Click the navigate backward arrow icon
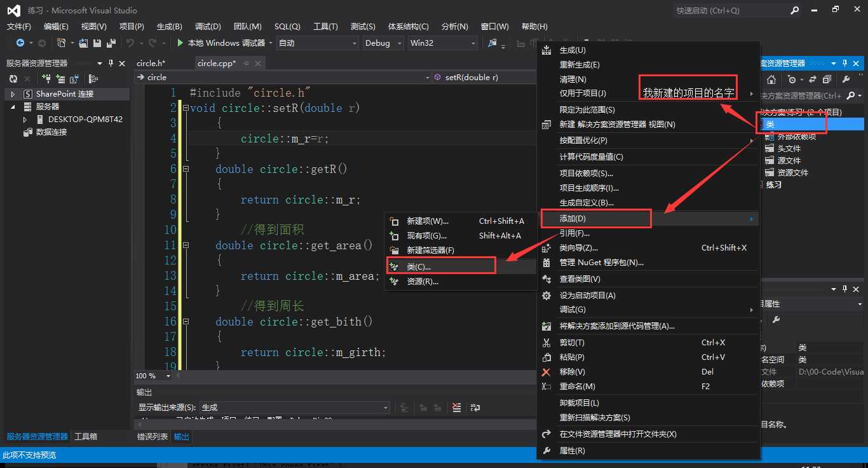This screenshot has width=868, height=468. (20, 43)
